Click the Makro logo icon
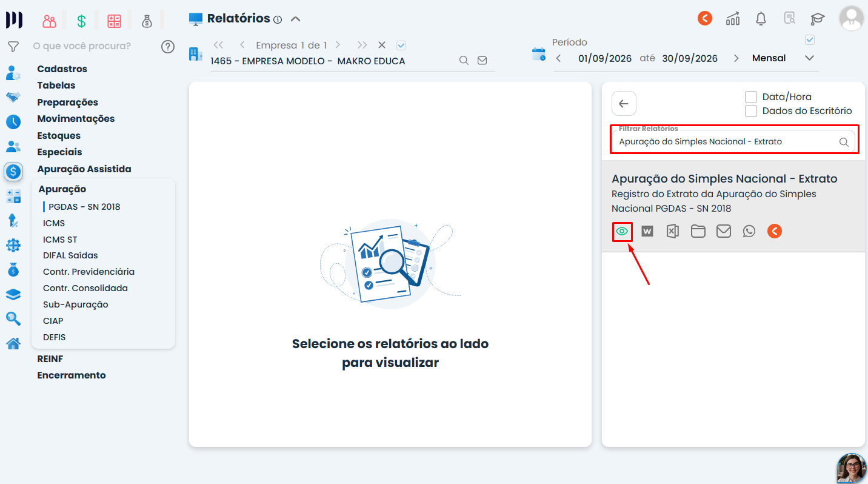Screen dimensions: 868x484 coord(14,20)
